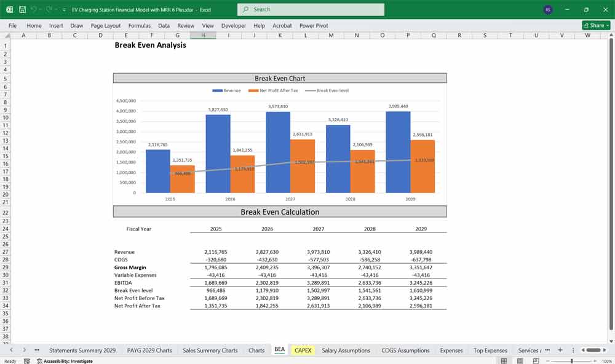Viewport: 615px width, 364px height.
Task: Click Accessibility: Investigate in status bar
Action: 65,361
